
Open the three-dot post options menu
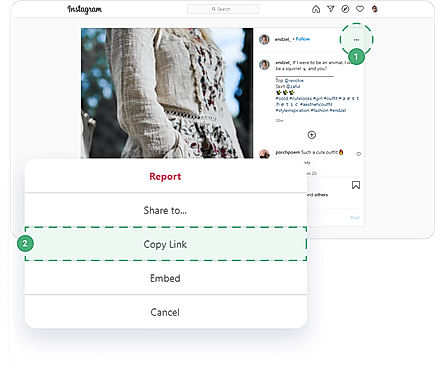(356, 40)
